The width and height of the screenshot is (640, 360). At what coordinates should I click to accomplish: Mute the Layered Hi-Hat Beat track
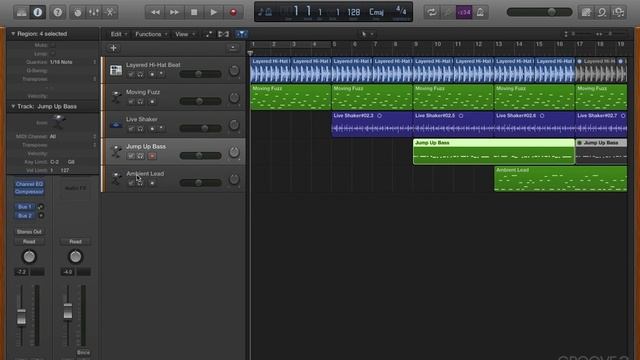point(131,74)
